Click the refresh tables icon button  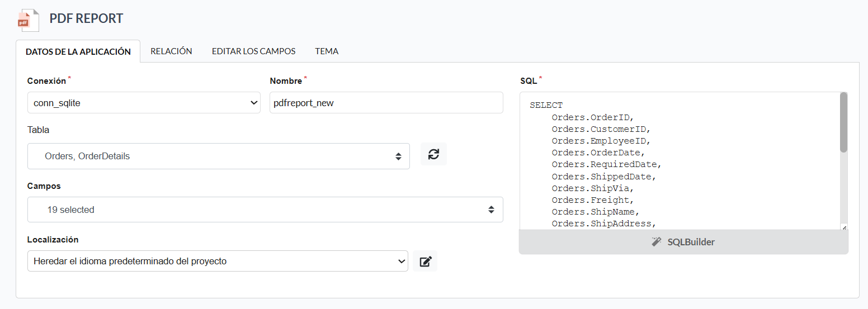[433, 154]
